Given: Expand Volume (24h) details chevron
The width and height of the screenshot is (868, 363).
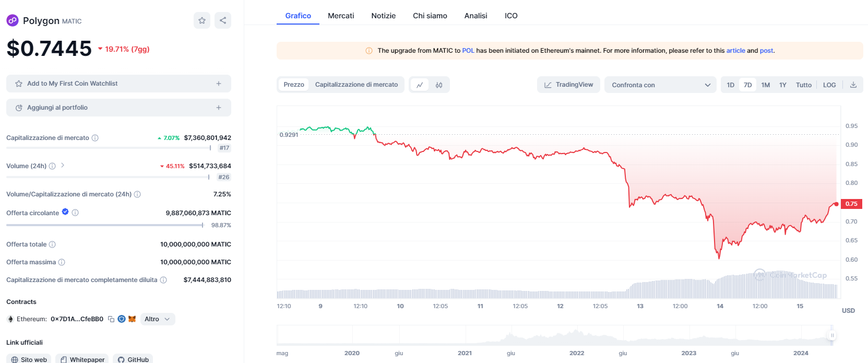Looking at the screenshot, I should pyautogui.click(x=63, y=166).
